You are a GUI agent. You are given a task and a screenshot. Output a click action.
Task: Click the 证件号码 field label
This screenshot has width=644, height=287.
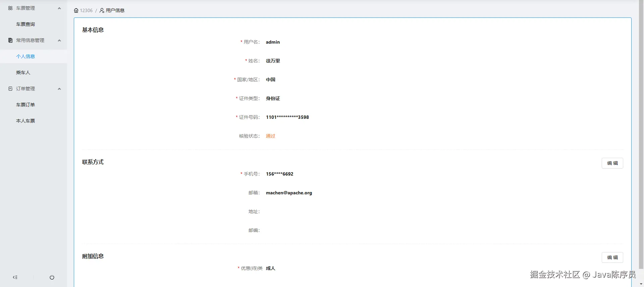click(x=249, y=117)
